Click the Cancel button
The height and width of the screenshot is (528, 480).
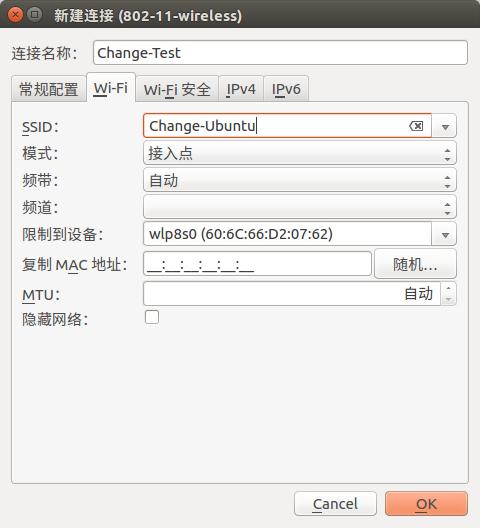pyautogui.click(x=335, y=504)
